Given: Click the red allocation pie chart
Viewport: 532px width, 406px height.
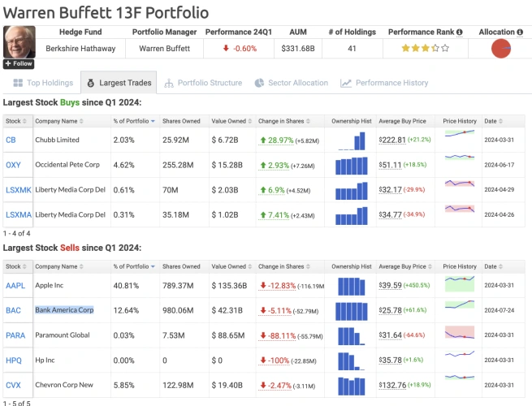Looking at the screenshot, I should tap(501, 49).
